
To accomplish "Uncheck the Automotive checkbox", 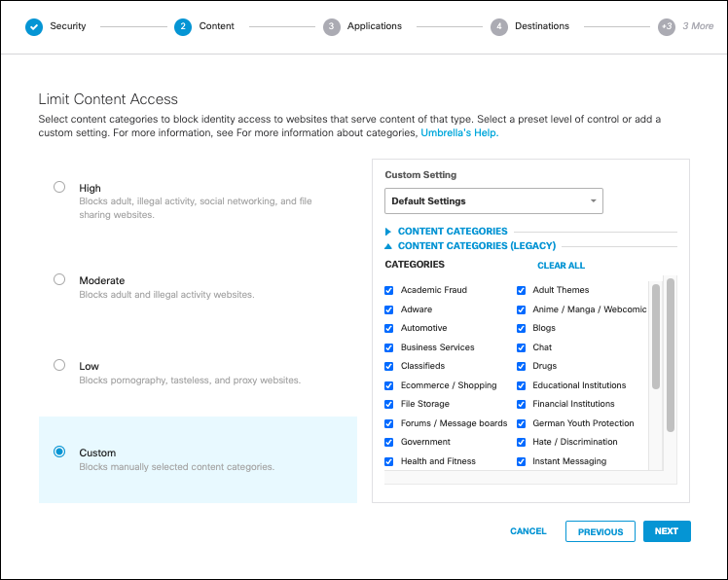I will click(389, 328).
